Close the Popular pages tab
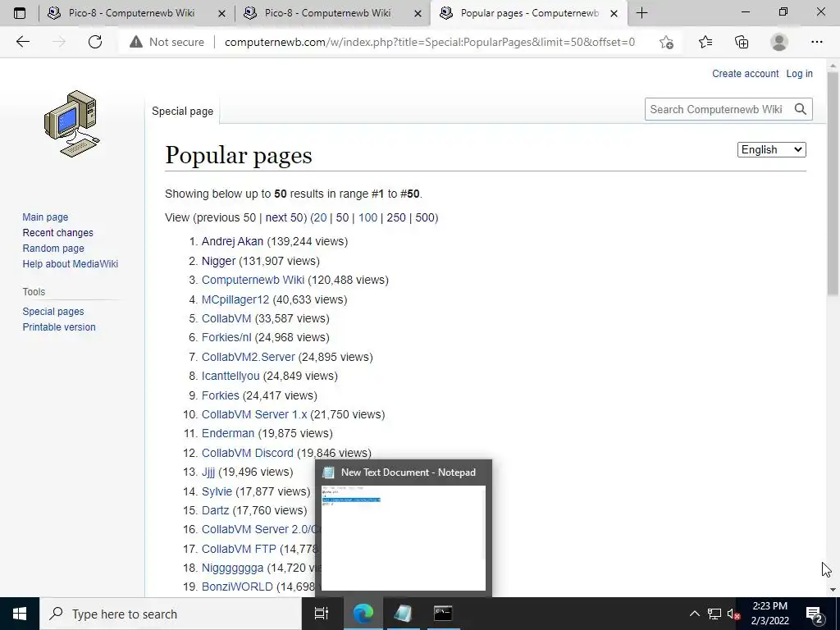This screenshot has width=840, height=630. coord(614,13)
